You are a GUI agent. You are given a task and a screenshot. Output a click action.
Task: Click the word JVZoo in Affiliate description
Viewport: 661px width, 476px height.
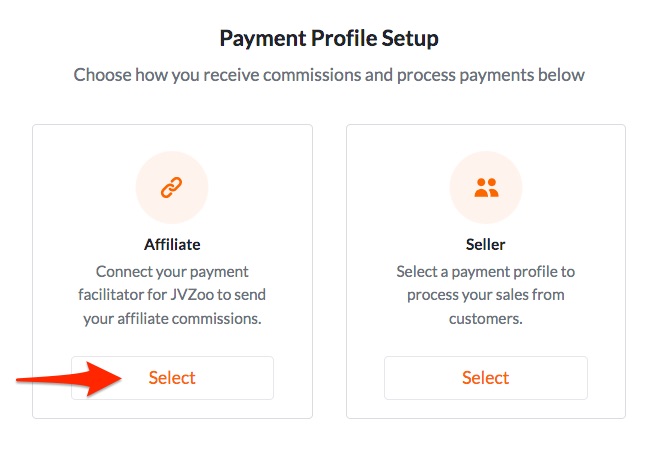[192, 294]
